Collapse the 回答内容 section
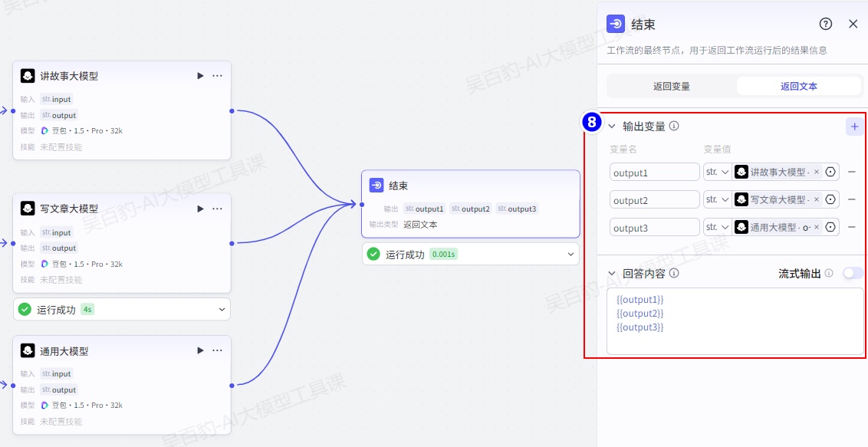The height and width of the screenshot is (447, 868). [x=612, y=273]
